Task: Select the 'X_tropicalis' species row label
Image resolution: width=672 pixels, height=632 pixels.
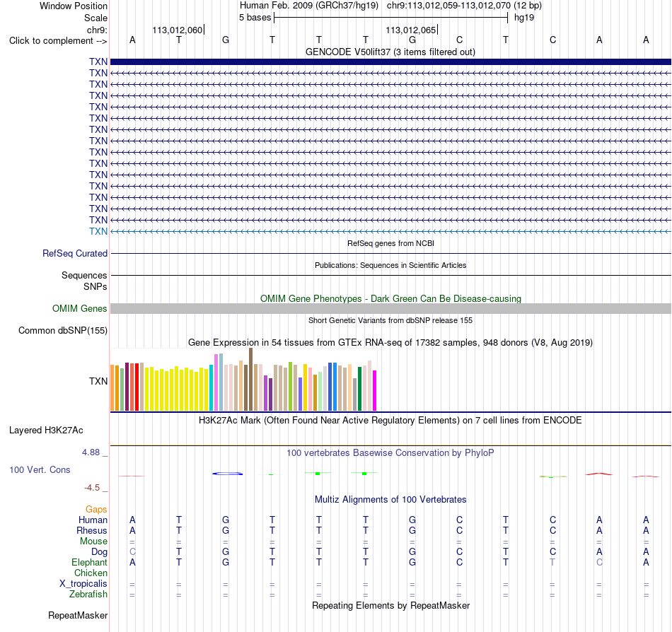Action: point(83,584)
